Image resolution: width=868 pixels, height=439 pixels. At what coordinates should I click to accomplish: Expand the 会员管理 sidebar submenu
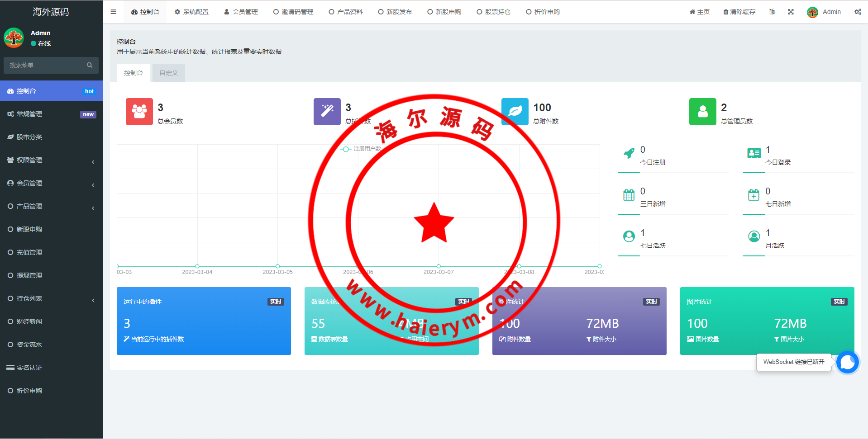pos(51,183)
